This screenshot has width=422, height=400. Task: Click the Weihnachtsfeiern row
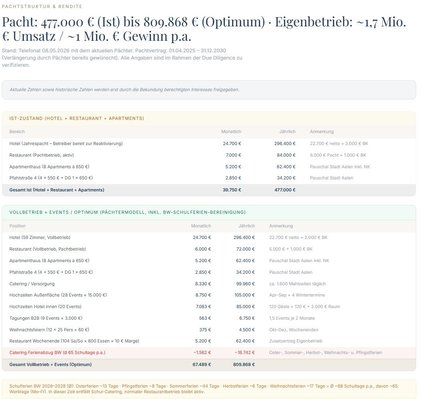209,330
